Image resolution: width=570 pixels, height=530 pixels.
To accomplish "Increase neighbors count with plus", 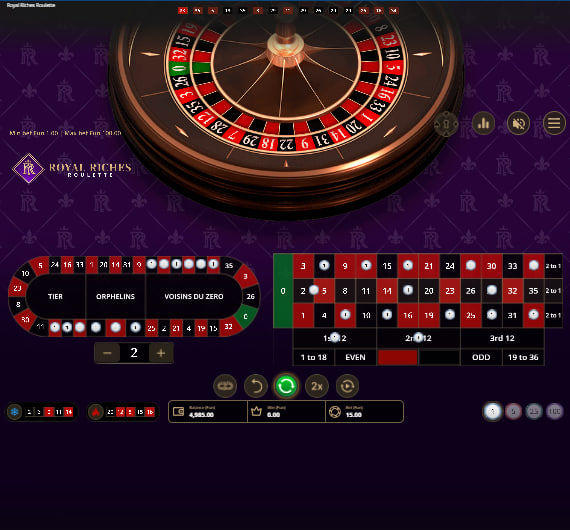I will (x=161, y=353).
